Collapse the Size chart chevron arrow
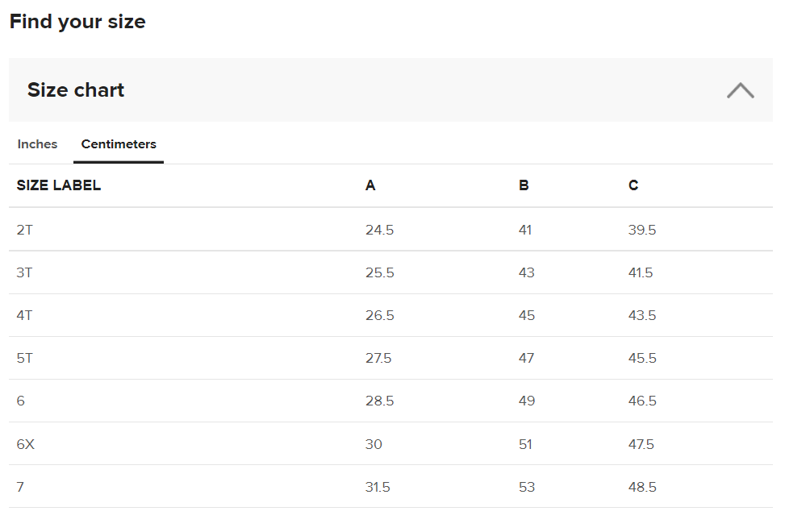Screen dimensions: 785x532 (740, 90)
